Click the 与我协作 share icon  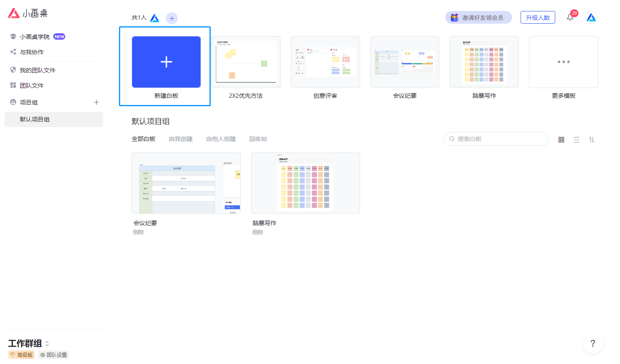tap(13, 52)
